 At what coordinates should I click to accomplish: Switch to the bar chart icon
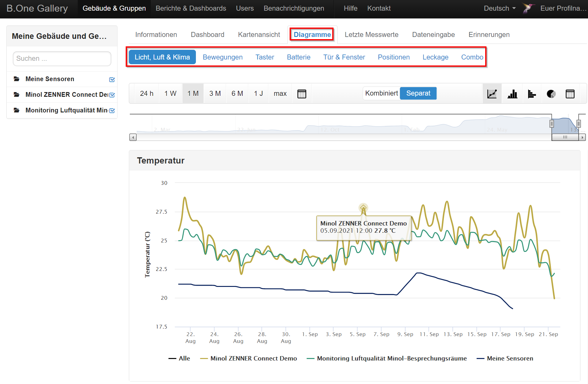[x=512, y=94]
